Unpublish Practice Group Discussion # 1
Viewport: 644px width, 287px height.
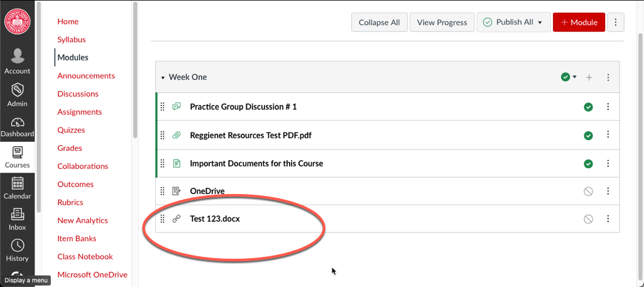[588, 107]
